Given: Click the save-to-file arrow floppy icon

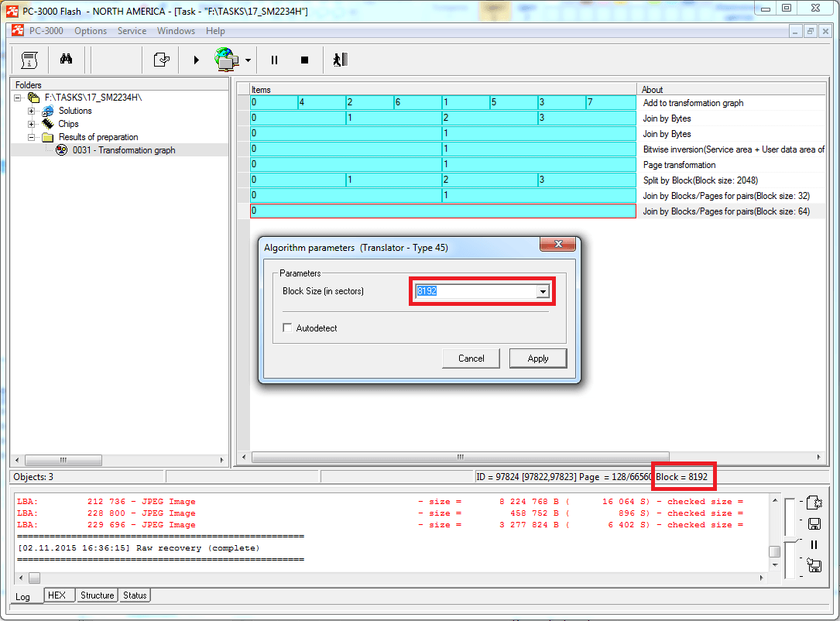Looking at the screenshot, I should [814, 565].
